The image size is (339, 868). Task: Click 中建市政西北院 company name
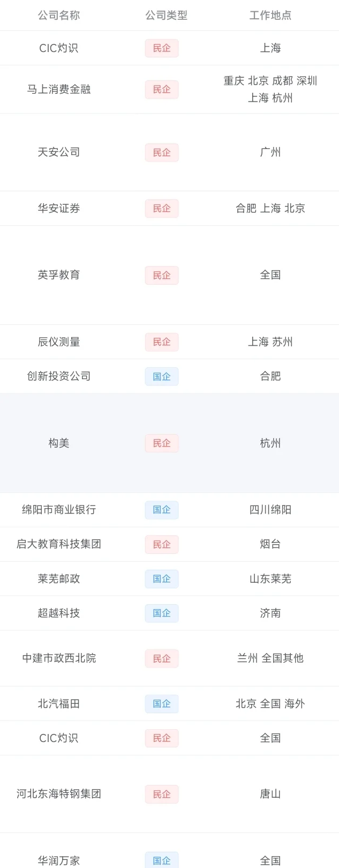59,658
